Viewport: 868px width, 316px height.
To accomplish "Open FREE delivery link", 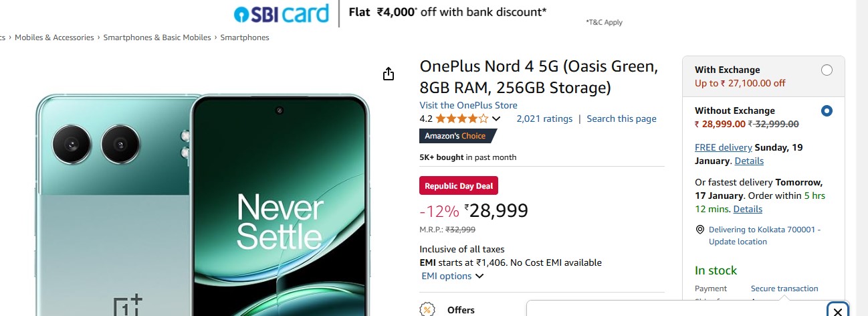I will 723,147.
